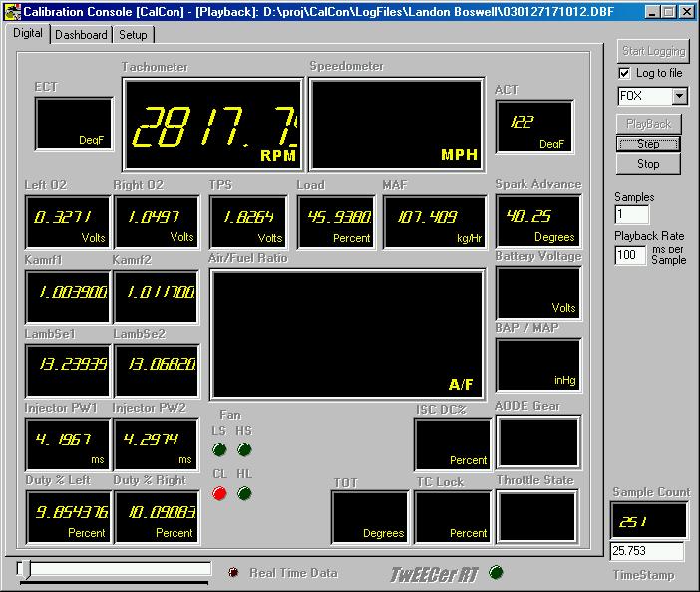Click the TimeStamp value field

click(646, 551)
